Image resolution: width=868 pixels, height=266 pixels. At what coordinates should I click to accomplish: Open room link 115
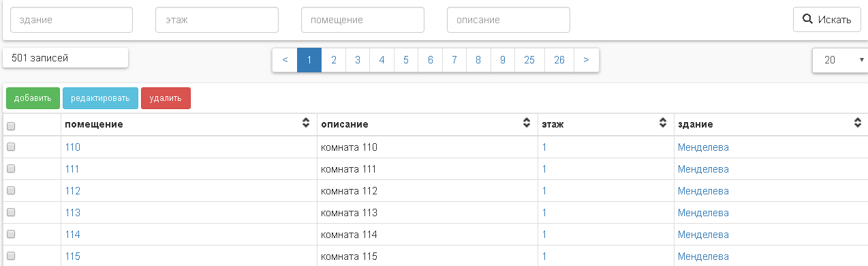click(72, 256)
